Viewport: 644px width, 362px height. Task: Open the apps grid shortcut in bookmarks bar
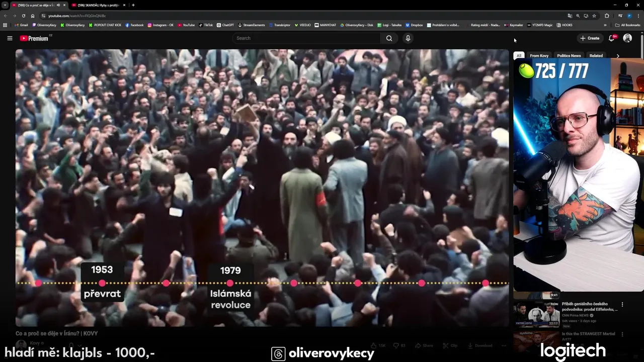[5, 25]
